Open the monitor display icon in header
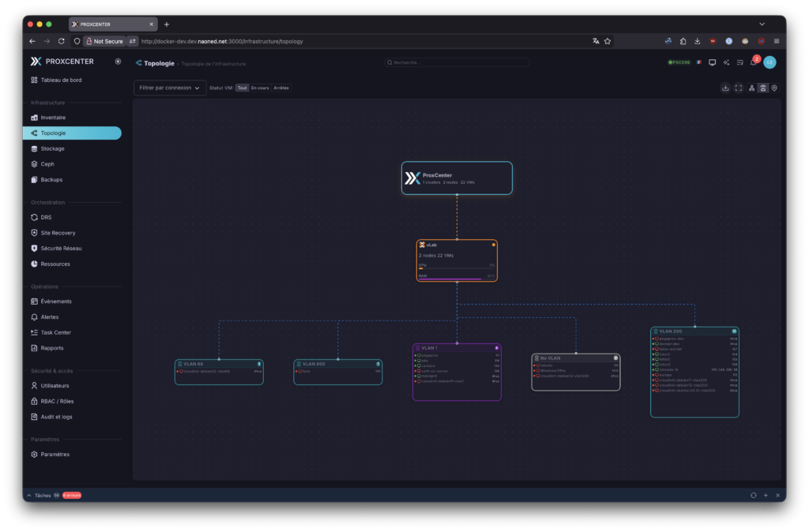Screen dimensions: 809x532 [x=712, y=62]
